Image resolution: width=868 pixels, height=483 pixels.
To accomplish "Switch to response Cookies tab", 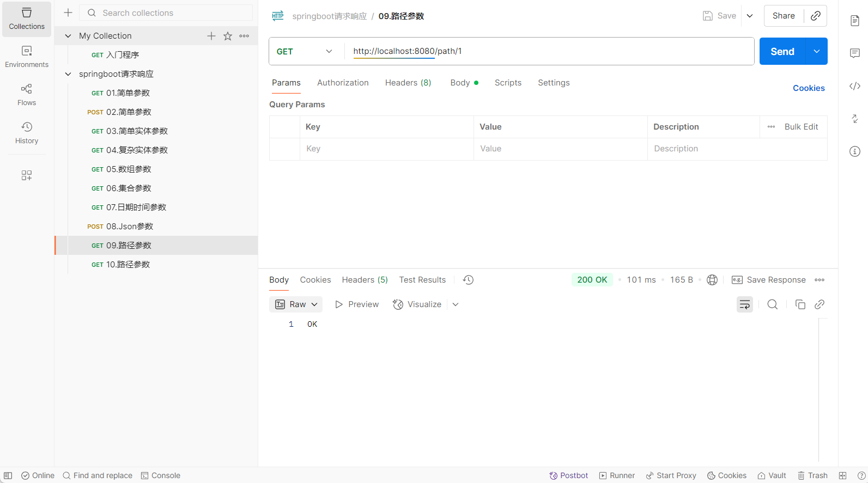I will (315, 280).
